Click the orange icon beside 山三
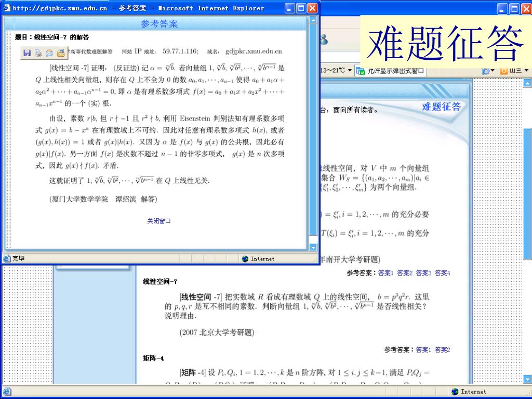 pyautogui.click(x=504, y=71)
